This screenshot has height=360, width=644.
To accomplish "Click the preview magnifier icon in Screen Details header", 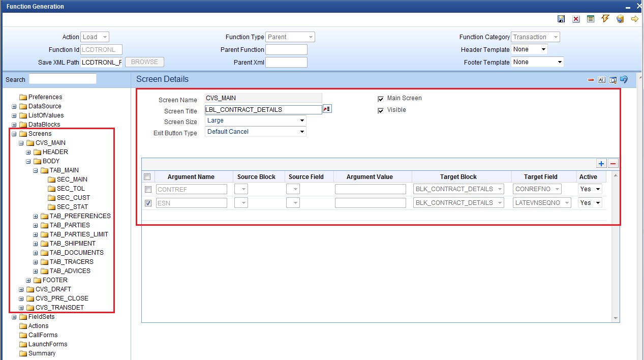I will (613, 80).
